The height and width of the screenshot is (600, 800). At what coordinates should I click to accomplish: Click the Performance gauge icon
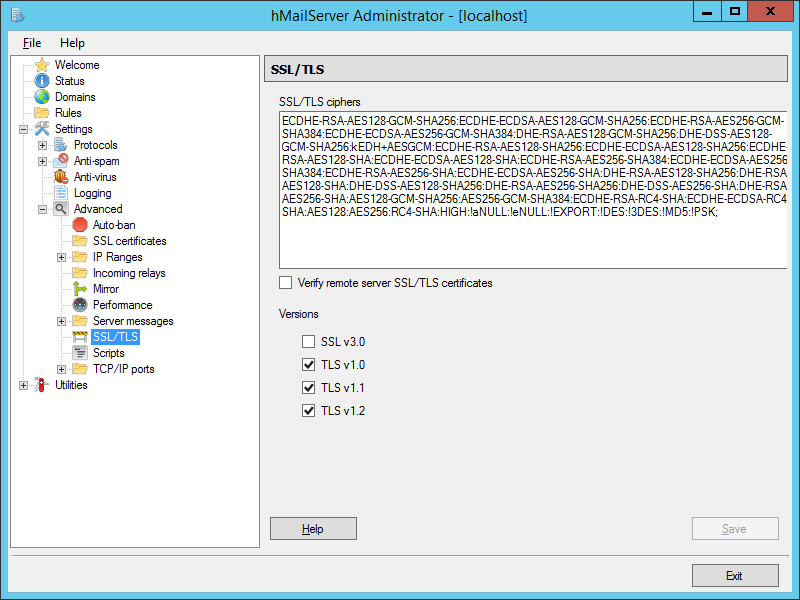[80, 305]
